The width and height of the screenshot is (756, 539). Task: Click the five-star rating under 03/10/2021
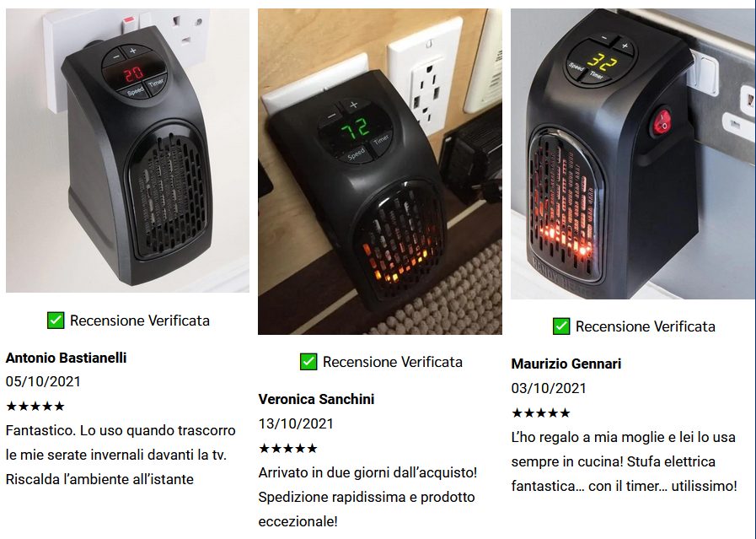coord(540,413)
